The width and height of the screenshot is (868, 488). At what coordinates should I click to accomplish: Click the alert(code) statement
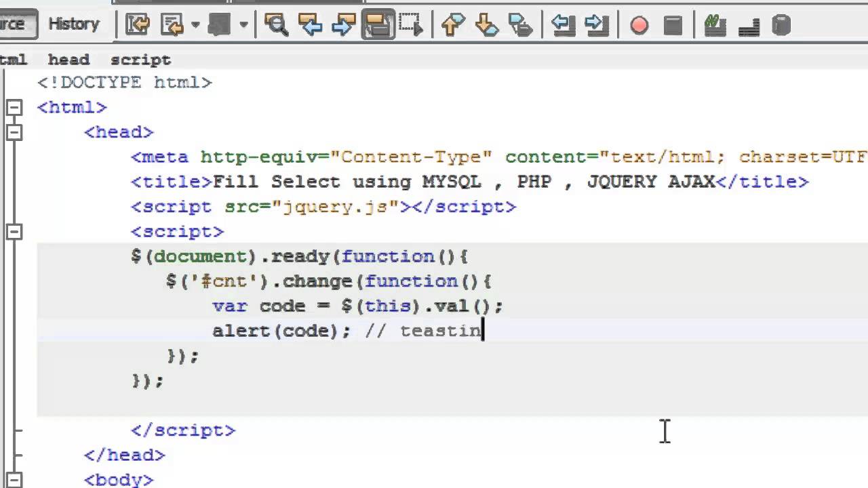pos(281,331)
